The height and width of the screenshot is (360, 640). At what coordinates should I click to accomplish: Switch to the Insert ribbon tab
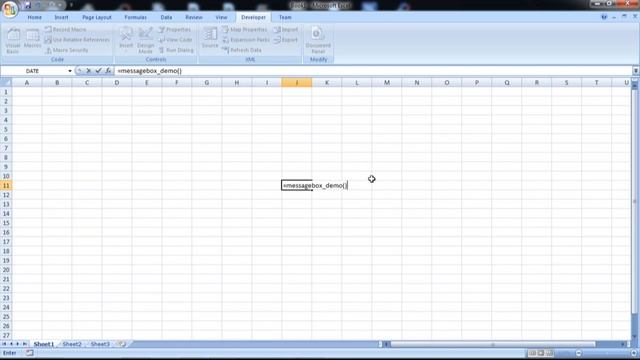(x=61, y=17)
